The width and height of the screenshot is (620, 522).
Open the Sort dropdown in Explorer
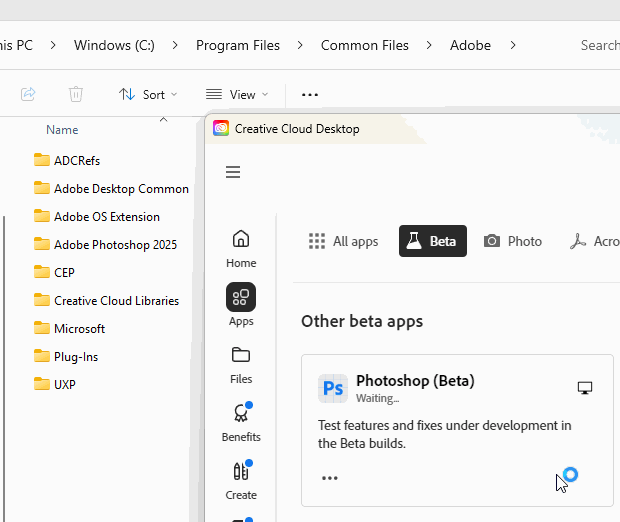click(x=148, y=95)
